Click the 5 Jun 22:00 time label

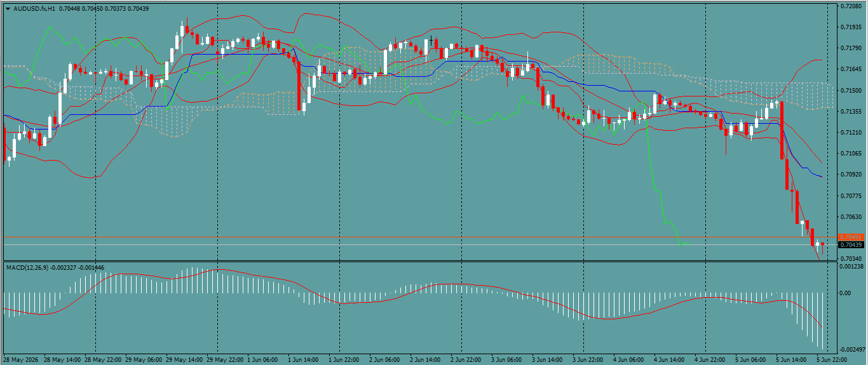(x=832, y=359)
